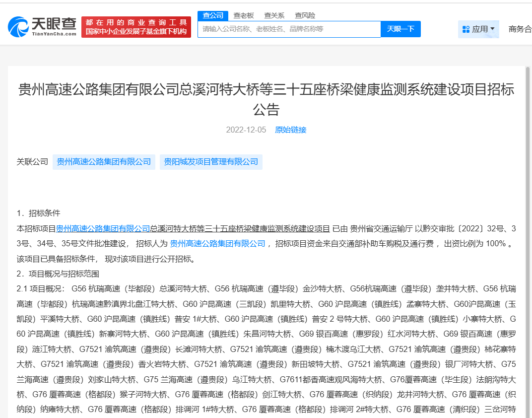Click the 天眼一下 search button
Image resolution: width=532 pixels, height=418 pixels.
tap(400, 29)
